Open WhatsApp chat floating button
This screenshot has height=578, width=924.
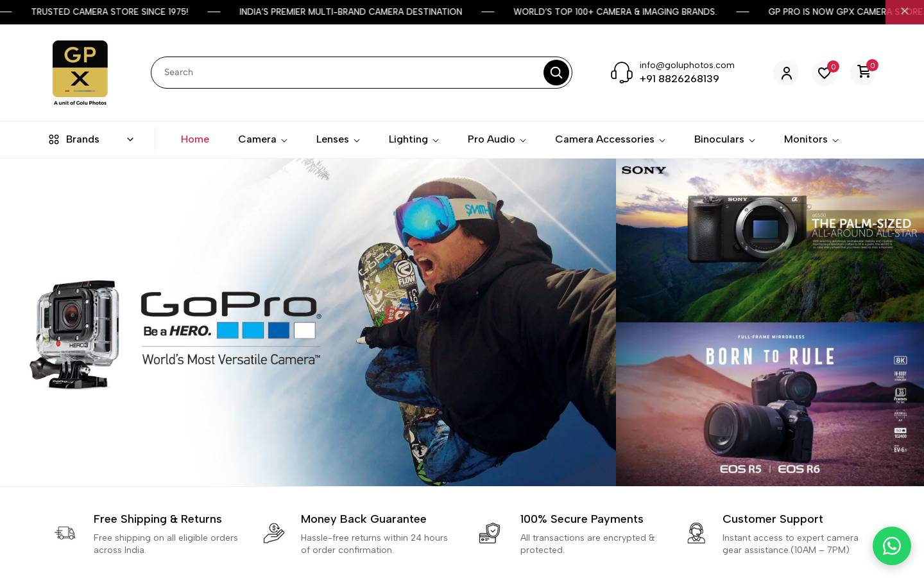[x=892, y=547]
